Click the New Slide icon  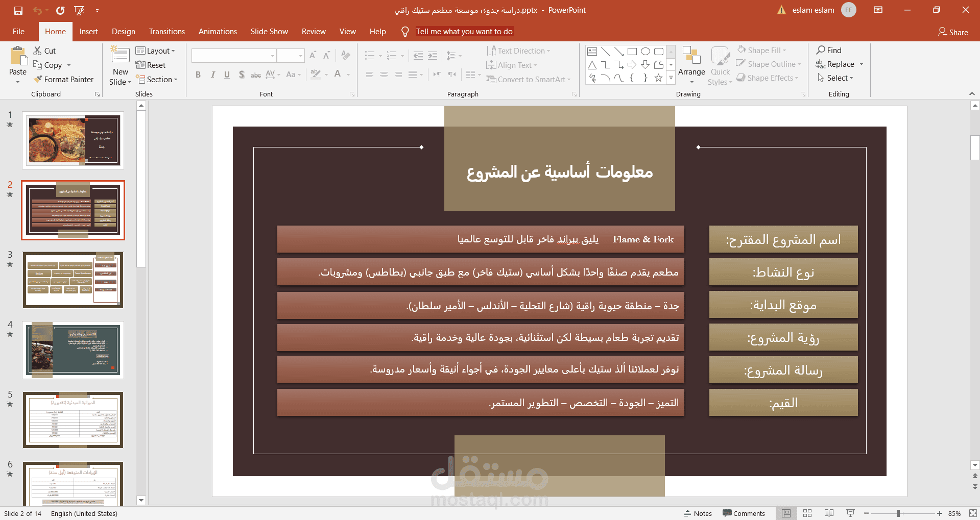point(121,55)
